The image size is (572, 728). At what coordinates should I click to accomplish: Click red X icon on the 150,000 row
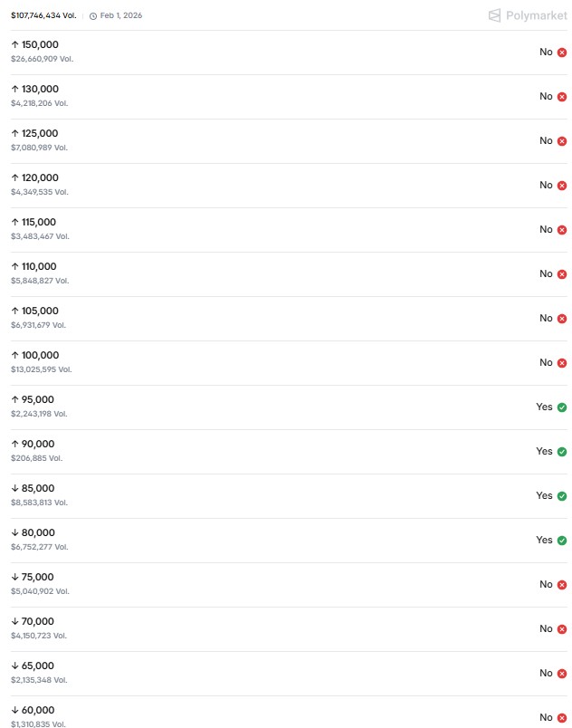(x=562, y=53)
